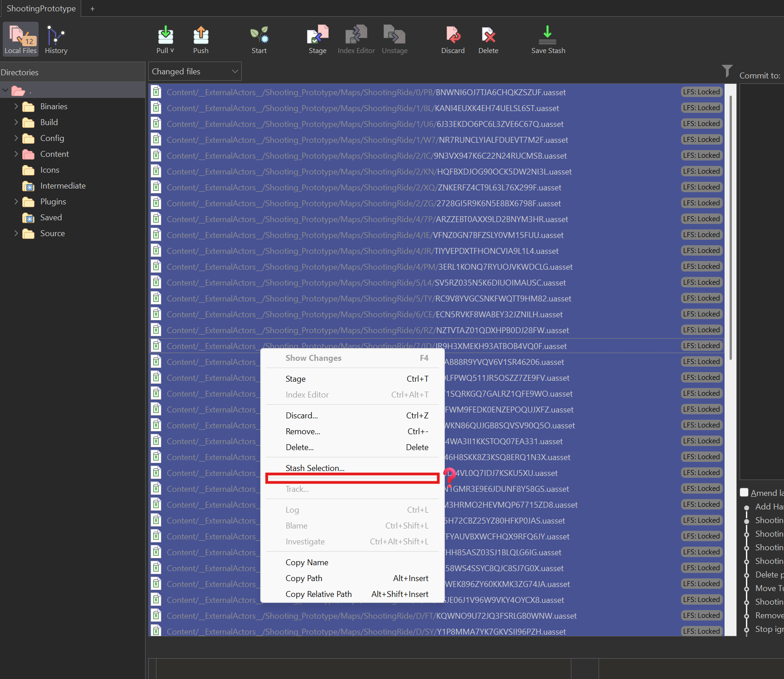Select the TIYVEPDXTFHONCVIA9L1L4.uasset row

[x=436, y=251]
